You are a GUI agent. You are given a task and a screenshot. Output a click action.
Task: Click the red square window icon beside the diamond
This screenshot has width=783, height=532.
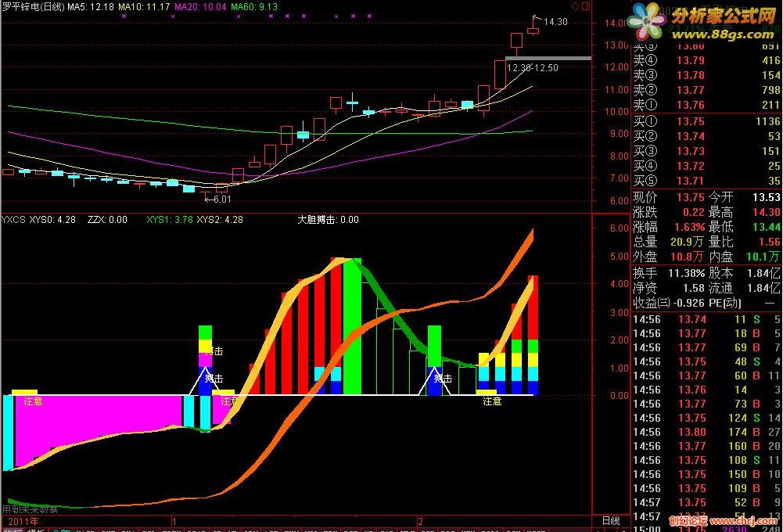pos(586,6)
